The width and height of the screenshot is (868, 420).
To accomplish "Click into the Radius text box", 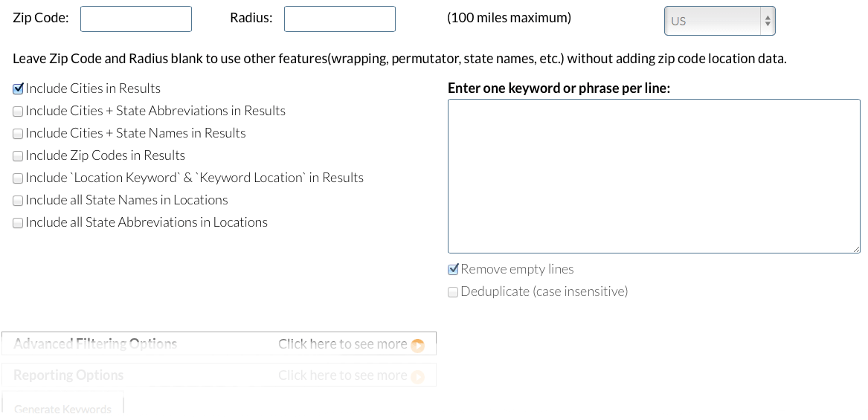I will (x=340, y=19).
